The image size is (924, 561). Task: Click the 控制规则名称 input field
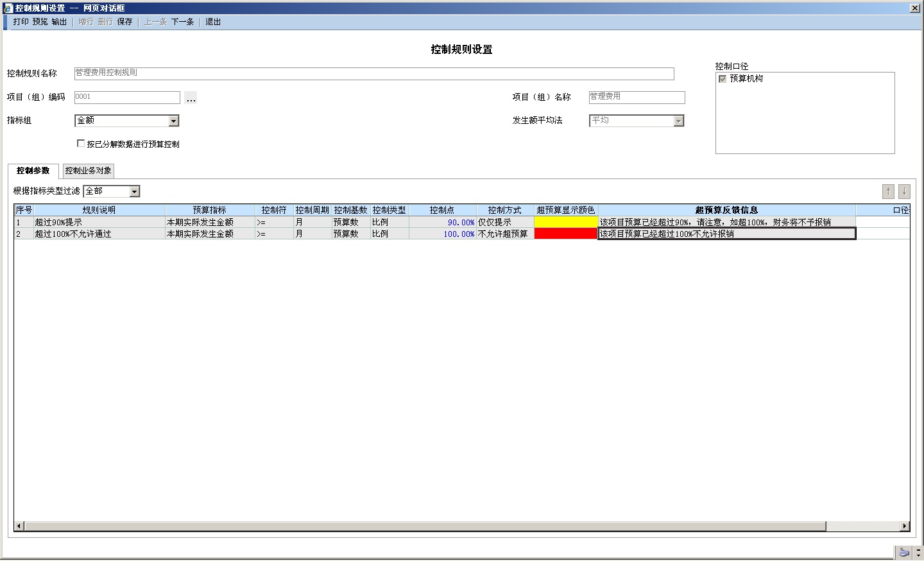point(374,73)
